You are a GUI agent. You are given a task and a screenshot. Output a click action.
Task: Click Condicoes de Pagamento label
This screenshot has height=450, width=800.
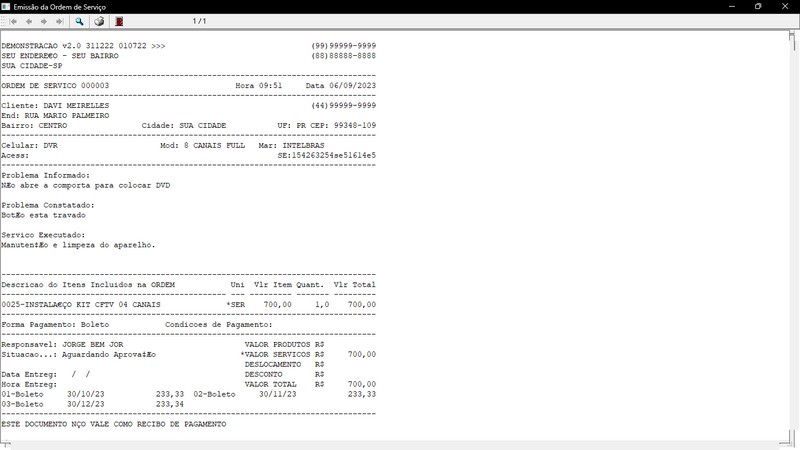coord(218,324)
